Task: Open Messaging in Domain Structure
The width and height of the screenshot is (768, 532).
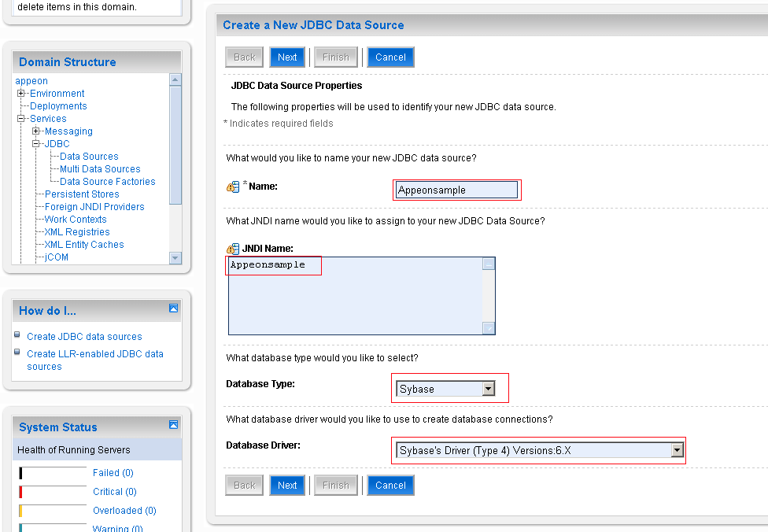Action: pos(68,131)
